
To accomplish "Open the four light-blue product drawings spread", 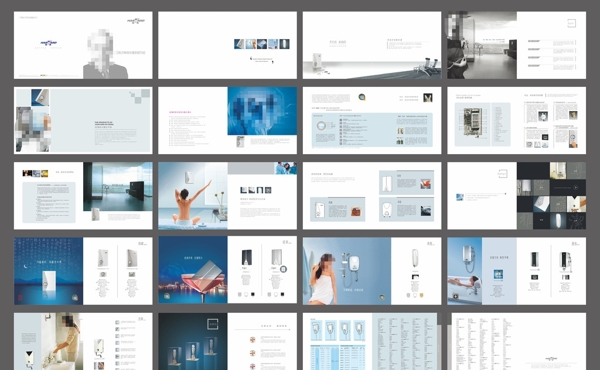I will click(x=372, y=341).
